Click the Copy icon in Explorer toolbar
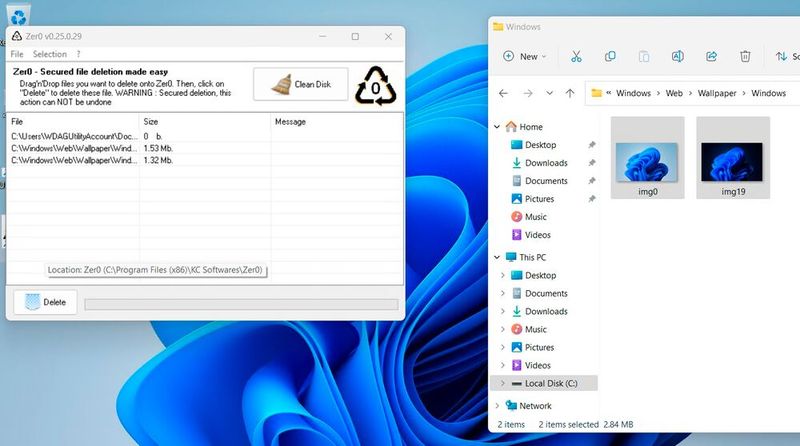Screen dimensions: 800x446 [x=610, y=56]
